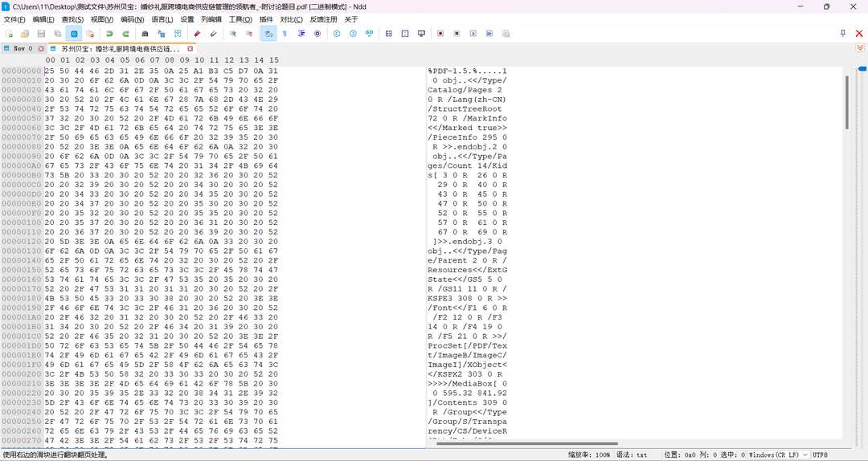Click the red macro record icon
Viewport: 868px width, 461px height.
point(440,34)
